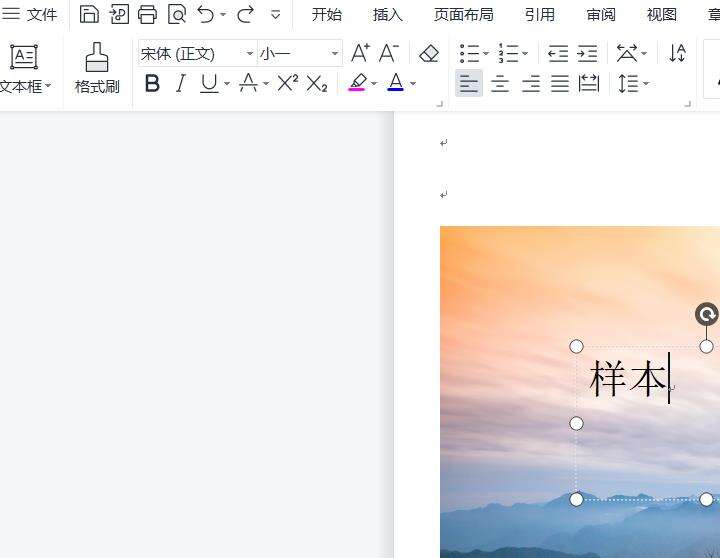Apply bulleted list
720x558 pixels.
tap(469, 54)
